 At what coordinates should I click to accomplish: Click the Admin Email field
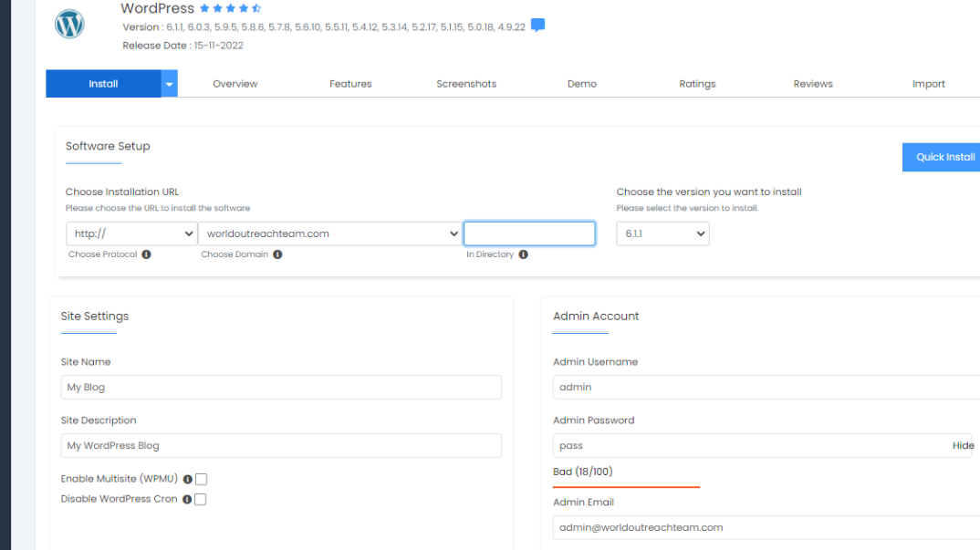pos(766,527)
